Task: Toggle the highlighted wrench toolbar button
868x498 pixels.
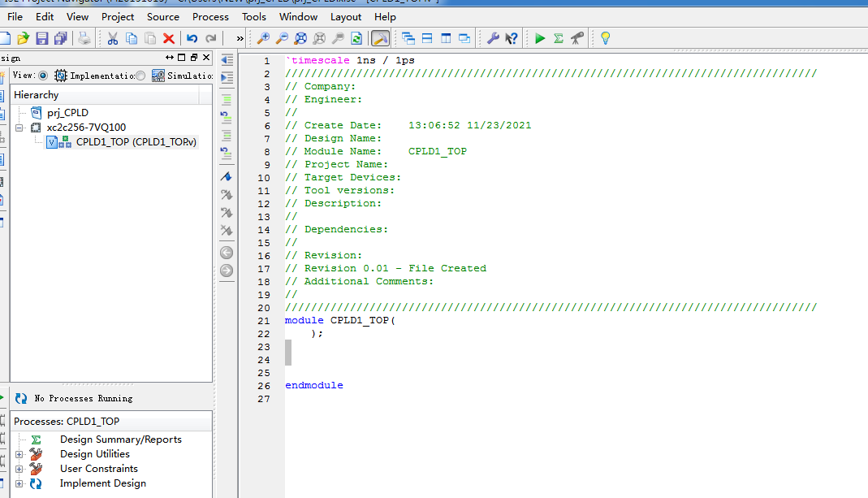Action: 380,37
